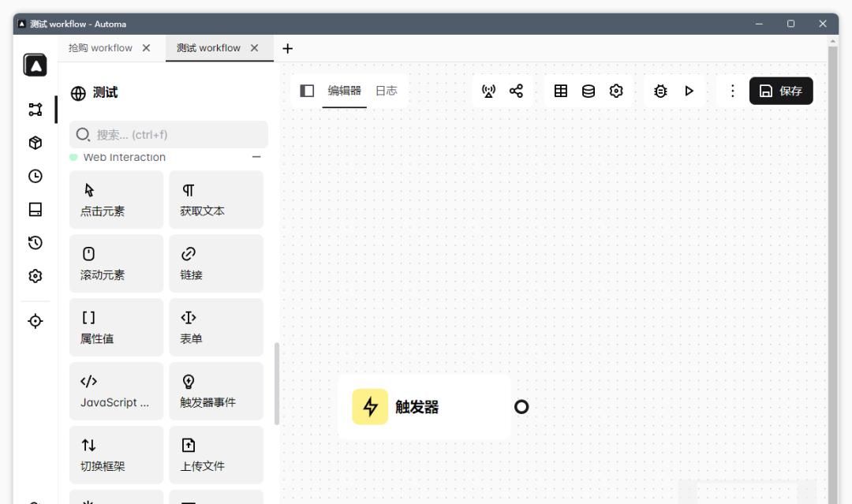Switch to the 抢购 workflow tab
The height and width of the screenshot is (504, 852).
point(100,48)
